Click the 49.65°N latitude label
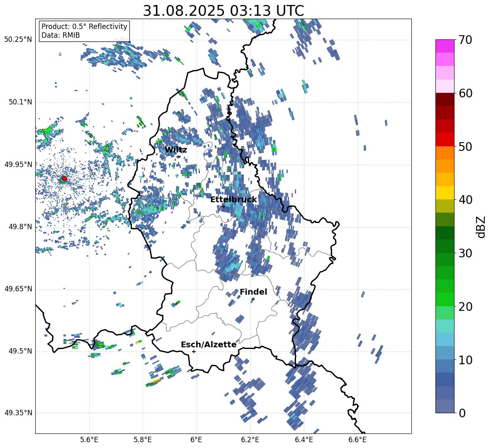Screen dimensions: 491x448 click(x=18, y=289)
